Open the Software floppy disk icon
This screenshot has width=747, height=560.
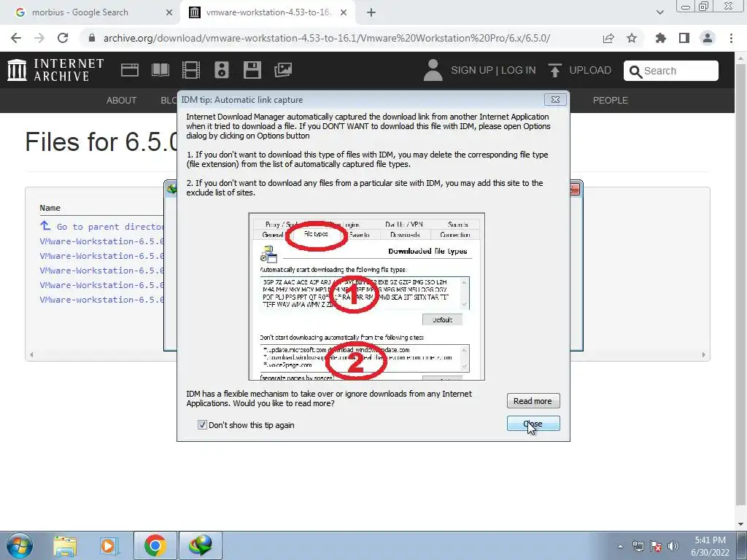pos(252,70)
